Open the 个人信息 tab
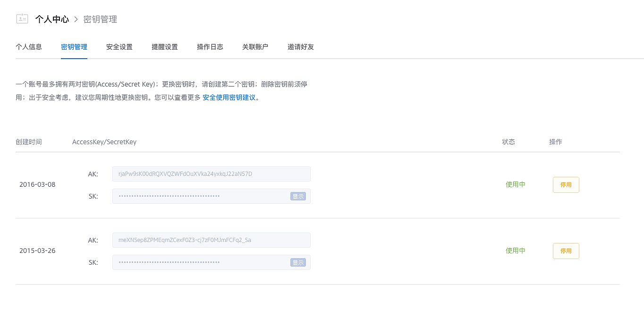This screenshot has width=644, height=321. pyautogui.click(x=29, y=47)
